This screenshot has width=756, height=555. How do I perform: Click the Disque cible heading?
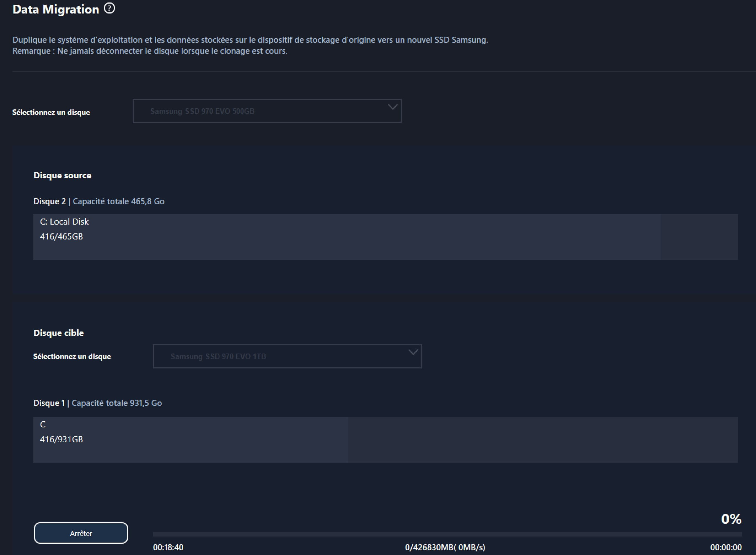click(58, 333)
